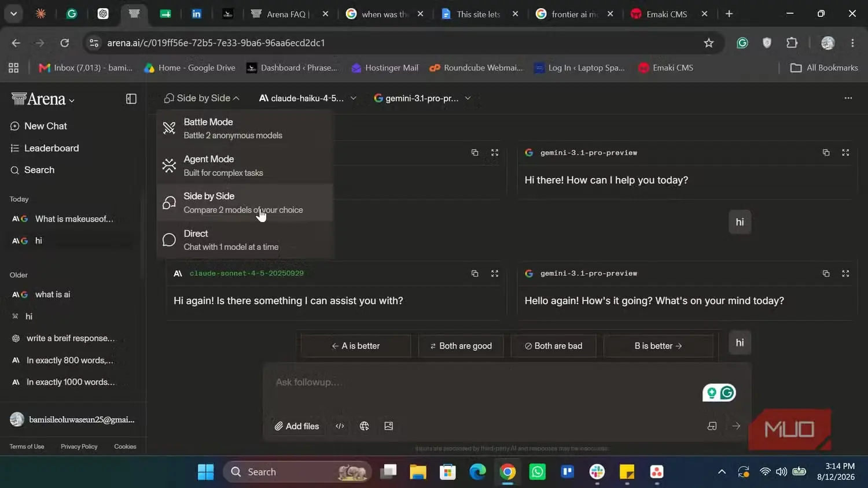Copy the top-left response beside the mode menu
Image resolution: width=868 pixels, height=488 pixels.
pos(475,153)
